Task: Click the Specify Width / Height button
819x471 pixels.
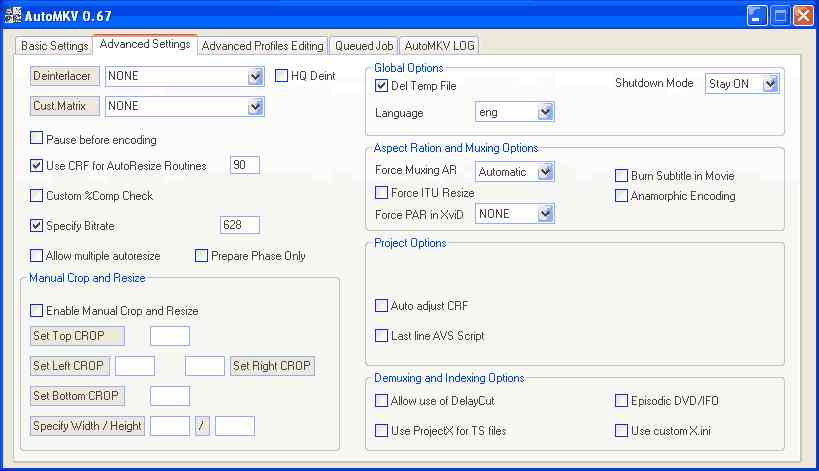Action: [x=87, y=426]
